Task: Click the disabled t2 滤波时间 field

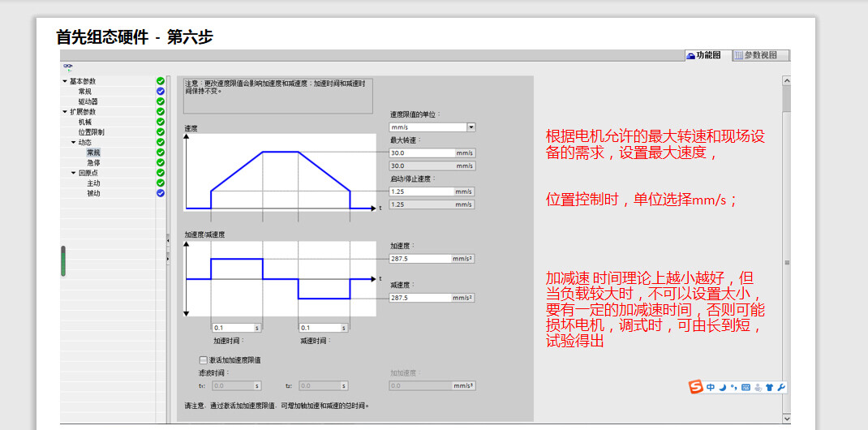Action: tap(324, 385)
